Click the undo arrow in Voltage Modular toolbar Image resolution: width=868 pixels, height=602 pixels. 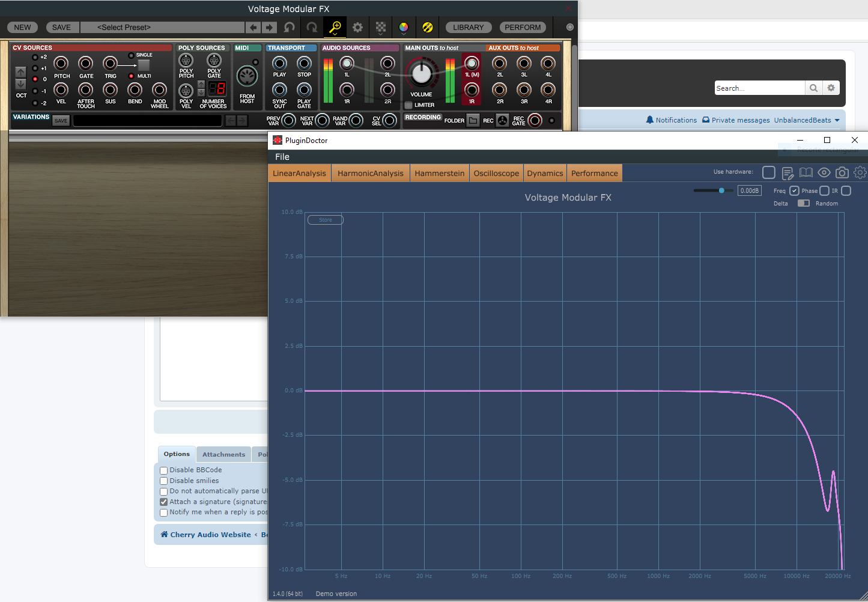tap(290, 27)
